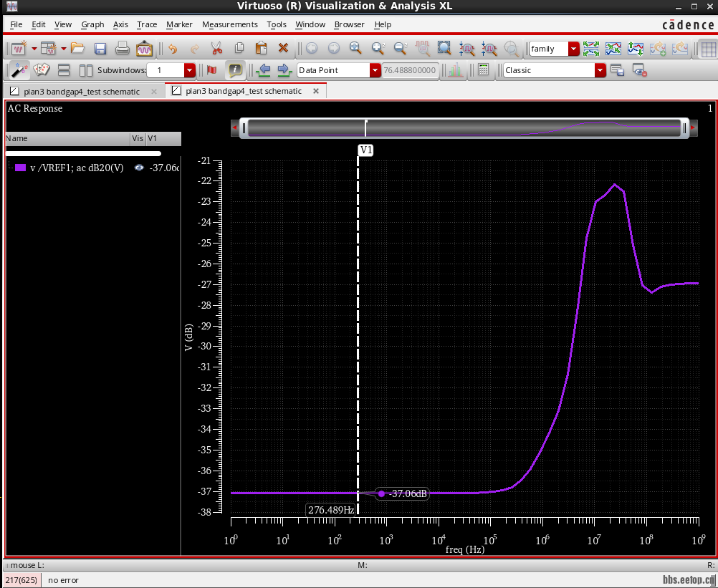Toggle the info balloon button in toolbar
Image resolution: width=718 pixels, height=588 pixels.
point(234,70)
